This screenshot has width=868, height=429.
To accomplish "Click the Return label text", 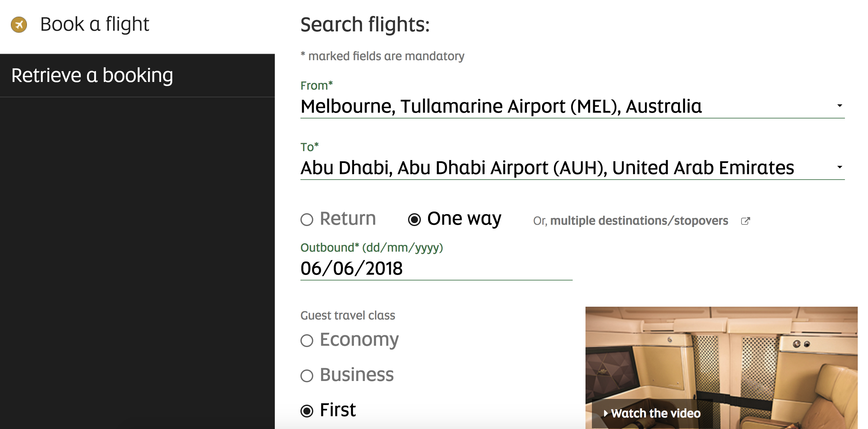I will (348, 219).
